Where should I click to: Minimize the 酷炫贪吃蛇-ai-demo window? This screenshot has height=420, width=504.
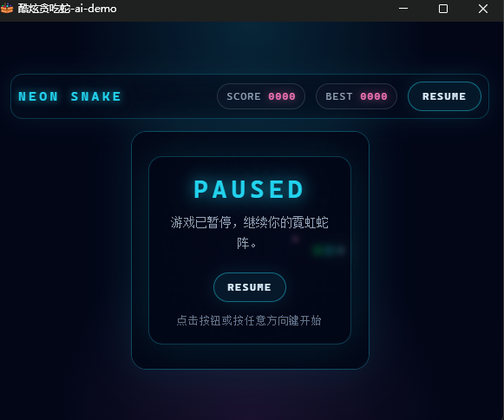(403, 9)
